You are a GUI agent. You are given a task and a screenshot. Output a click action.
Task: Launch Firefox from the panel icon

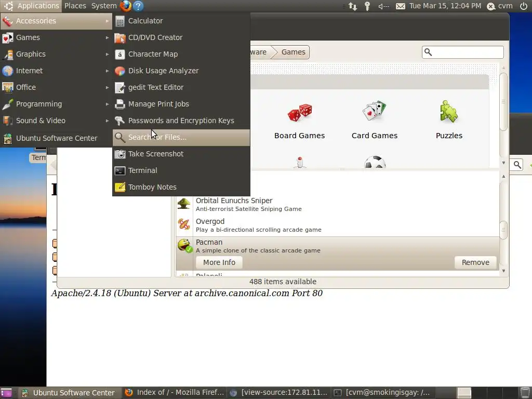(126, 6)
